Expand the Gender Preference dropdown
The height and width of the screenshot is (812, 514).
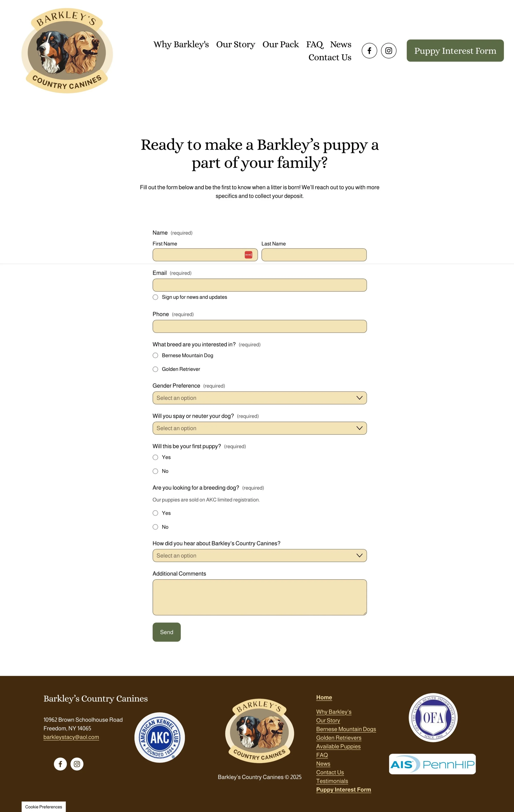(x=259, y=398)
